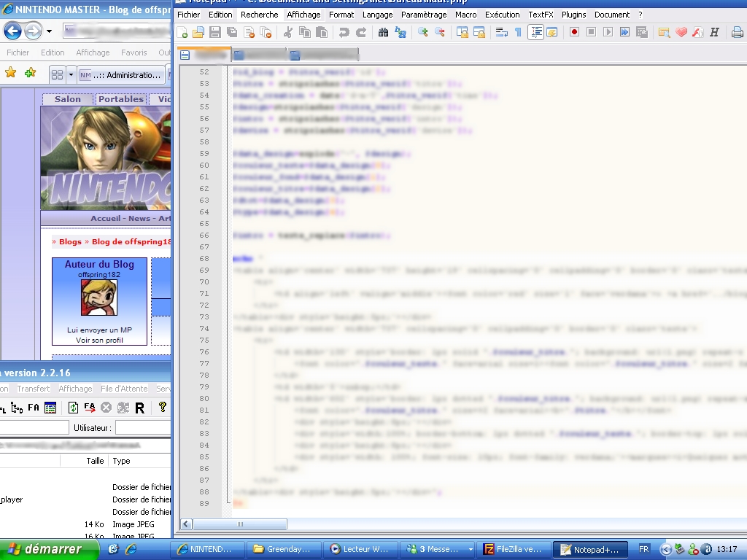
Task: Click the Copy icon in Notepad++ toolbar
Action: coord(304,32)
